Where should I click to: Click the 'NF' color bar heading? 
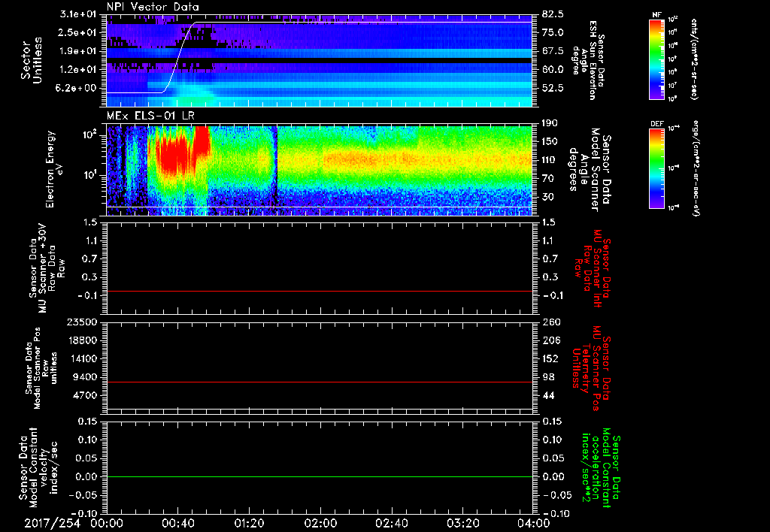tap(656, 15)
